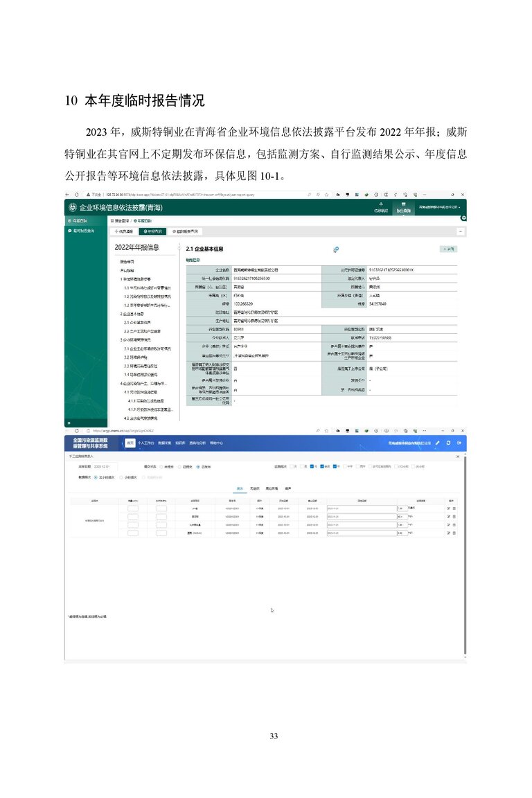Click the browser reload icon
Screen dimensions: 532x798
pyautogui.click(x=76, y=195)
